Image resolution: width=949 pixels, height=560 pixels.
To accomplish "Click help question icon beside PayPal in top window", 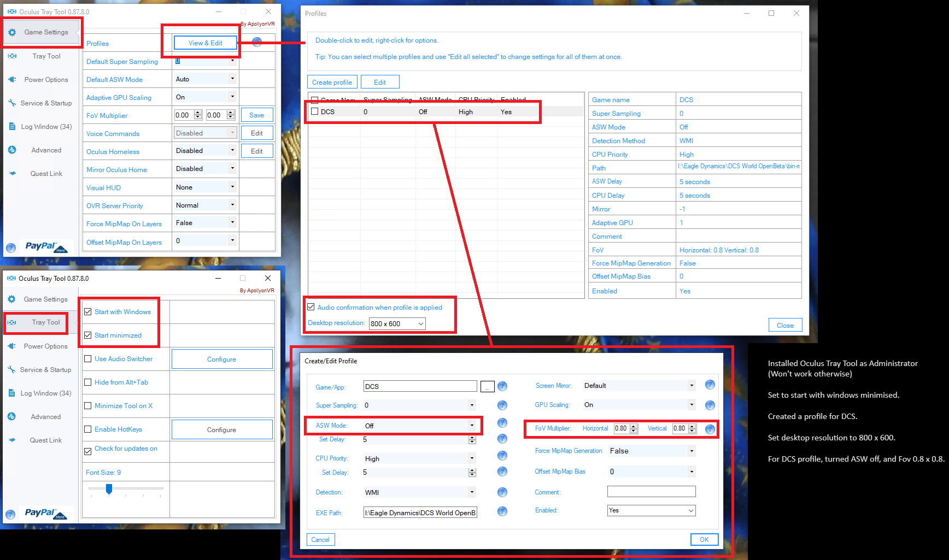I will (x=10, y=247).
